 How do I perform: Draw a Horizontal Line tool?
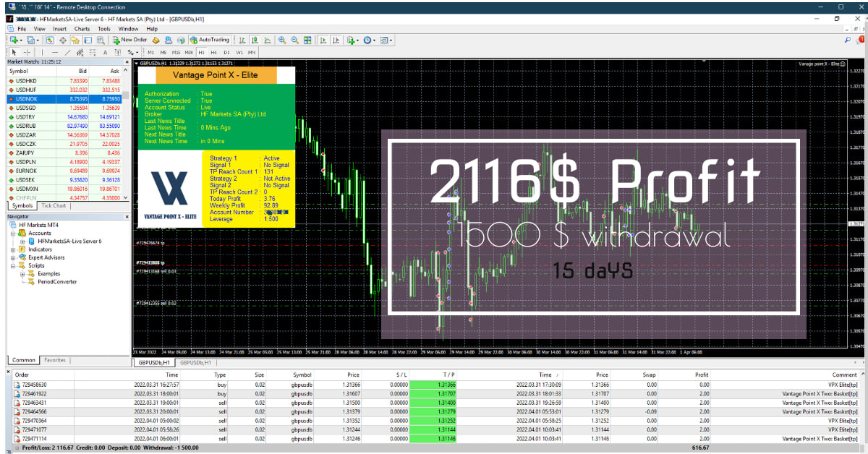(x=55, y=52)
